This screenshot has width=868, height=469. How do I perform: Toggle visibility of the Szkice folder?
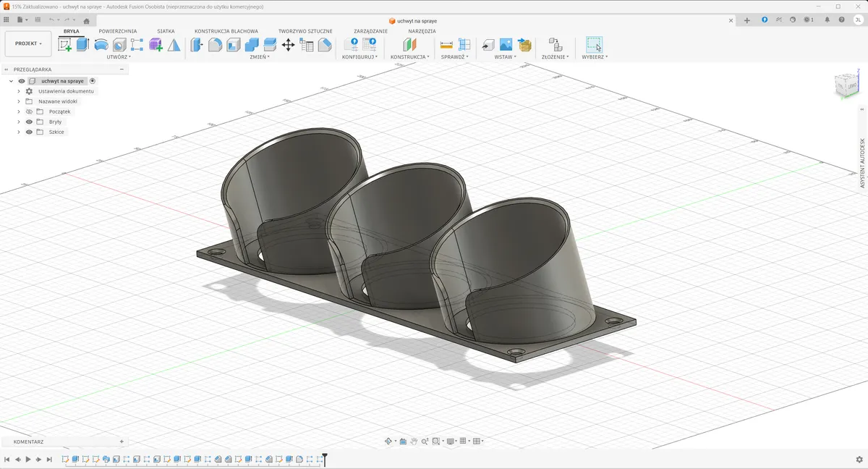point(30,132)
